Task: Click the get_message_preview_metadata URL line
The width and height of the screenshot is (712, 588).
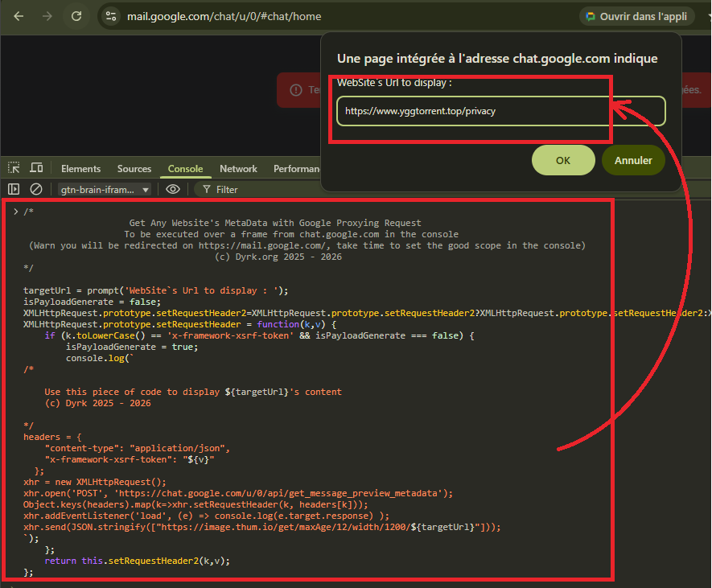Action: 238,494
